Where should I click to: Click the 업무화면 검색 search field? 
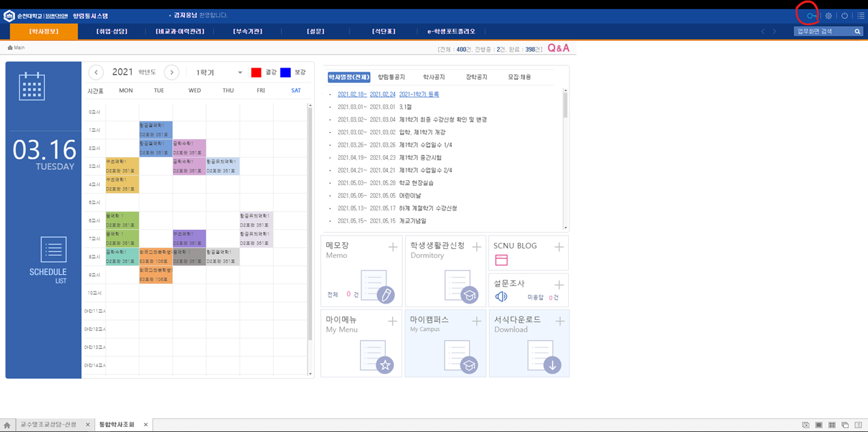823,31
